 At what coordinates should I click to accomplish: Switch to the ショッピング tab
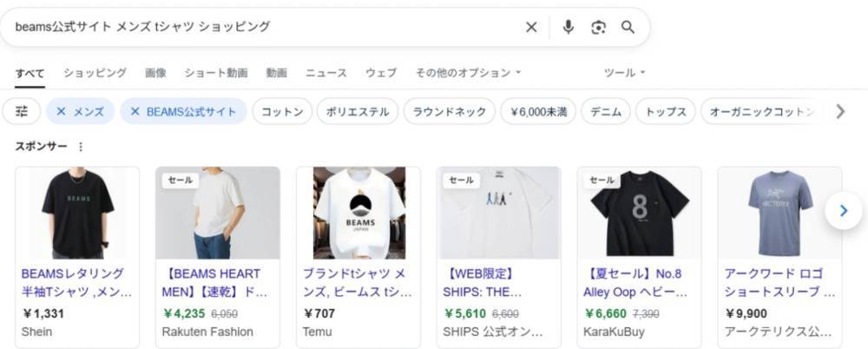pos(95,73)
